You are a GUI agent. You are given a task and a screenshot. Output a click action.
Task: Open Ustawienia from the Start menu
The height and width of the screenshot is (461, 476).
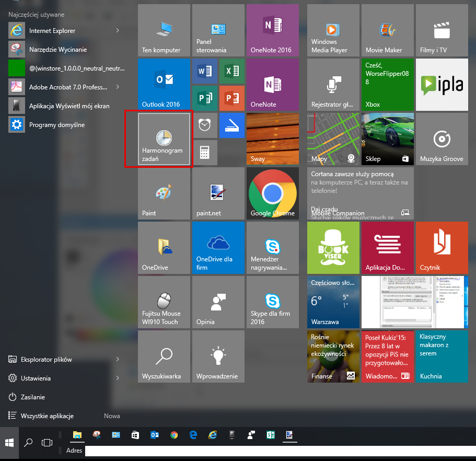[36, 378]
